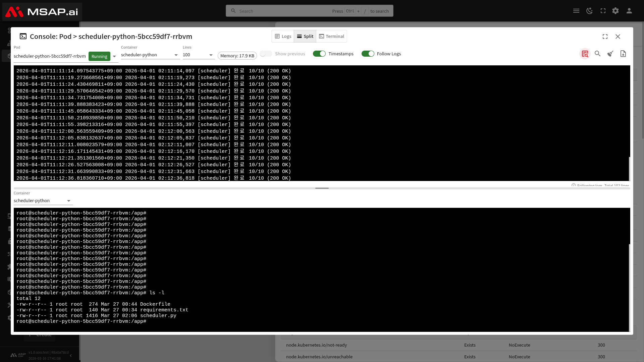This screenshot has height=362, width=644.
Task: Click the red log analysis icon
Action: click(x=585, y=54)
